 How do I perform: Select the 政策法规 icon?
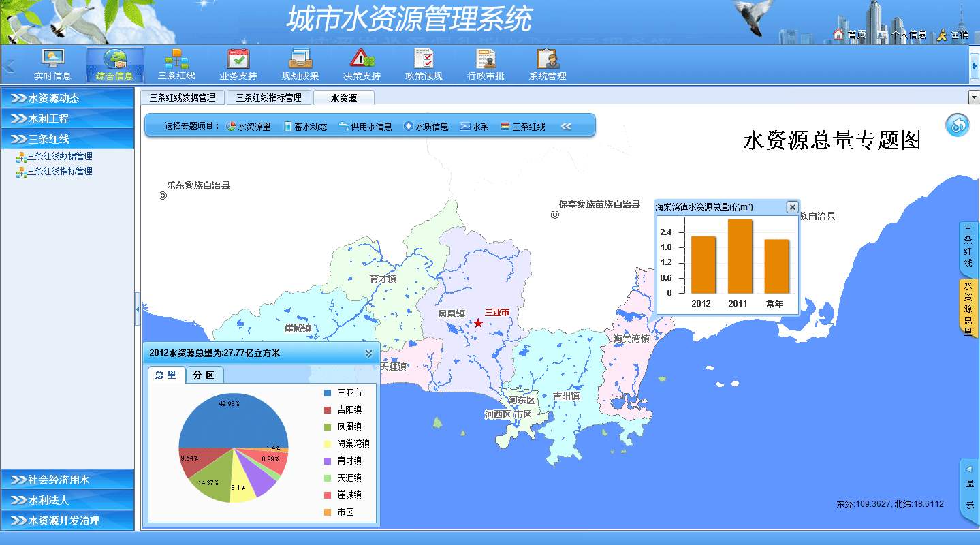(x=422, y=63)
